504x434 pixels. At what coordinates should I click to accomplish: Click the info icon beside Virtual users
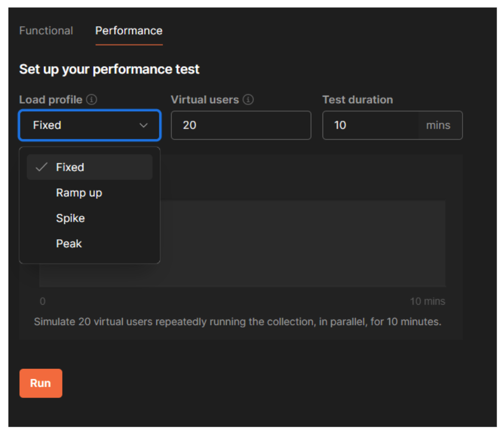(x=249, y=100)
